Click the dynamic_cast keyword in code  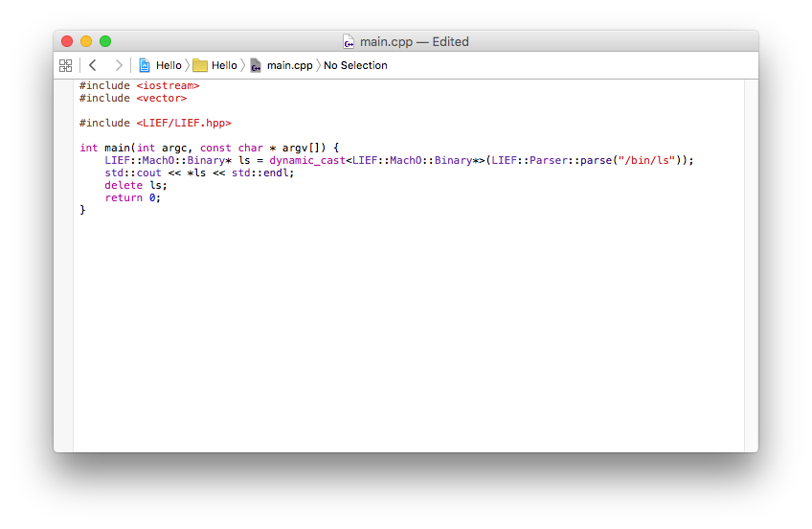[x=306, y=160]
